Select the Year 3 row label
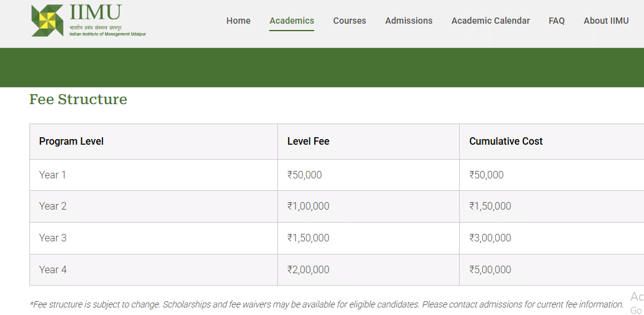Screen dimensions: 644x315 coord(52,238)
